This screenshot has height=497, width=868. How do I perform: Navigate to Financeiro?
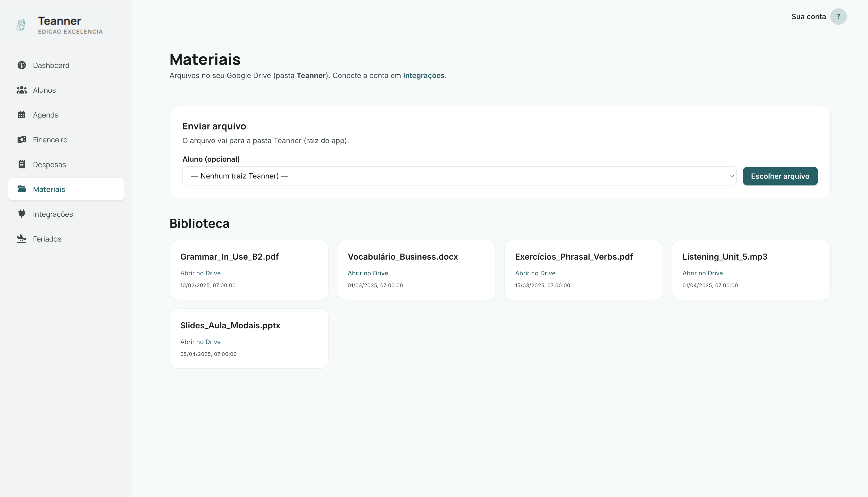pyautogui.click(x=66, y=139)
